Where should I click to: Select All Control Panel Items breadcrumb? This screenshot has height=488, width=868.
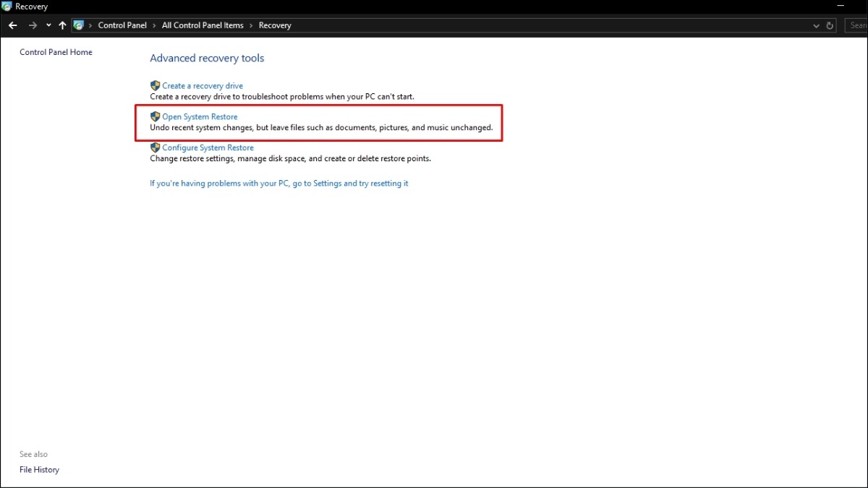pos(203,25)
